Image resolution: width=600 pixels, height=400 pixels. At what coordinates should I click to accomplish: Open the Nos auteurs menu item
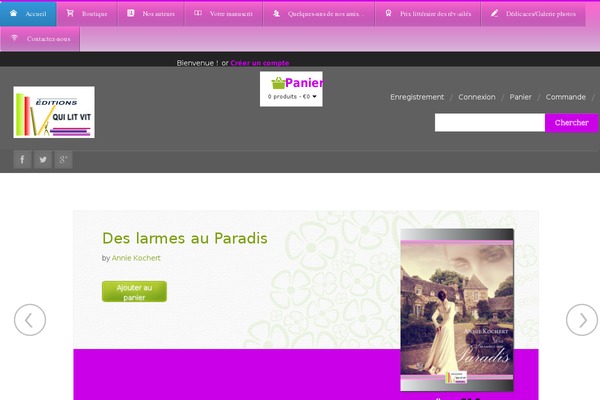151,14
